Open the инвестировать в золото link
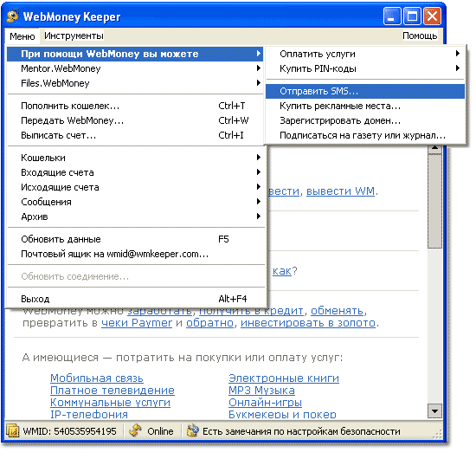 coord(308,323)
